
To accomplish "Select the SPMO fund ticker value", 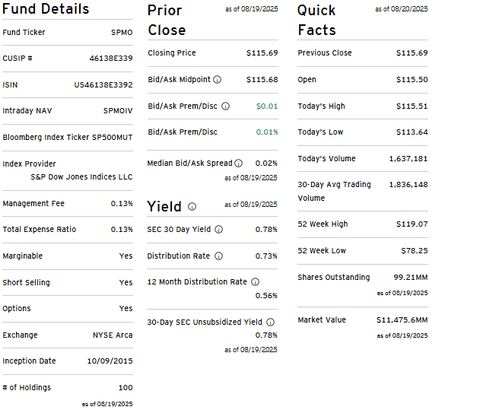I will 122,32.
